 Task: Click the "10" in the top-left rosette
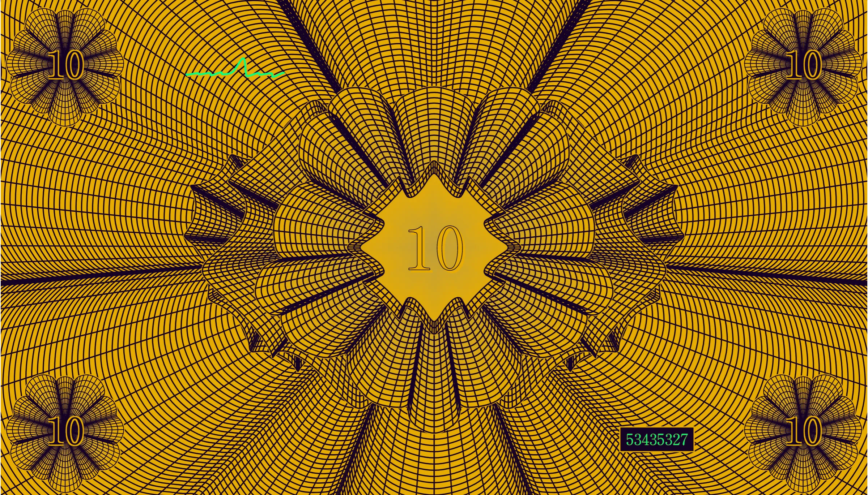(67, 65)
